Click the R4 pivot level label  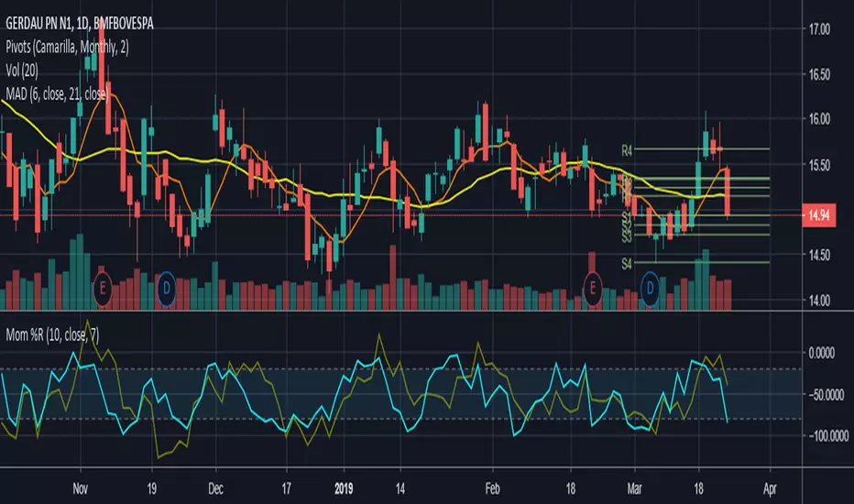pos(627,150)
